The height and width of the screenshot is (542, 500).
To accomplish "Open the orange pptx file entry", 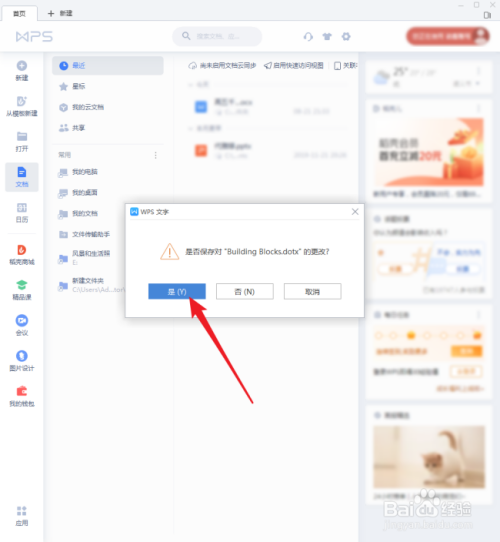I will pyautogui.click(x=268, y=150).
